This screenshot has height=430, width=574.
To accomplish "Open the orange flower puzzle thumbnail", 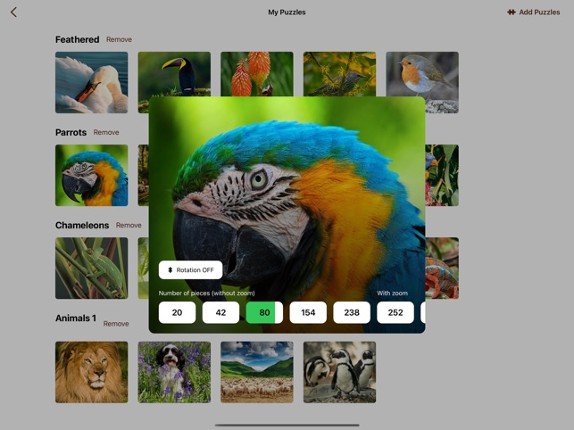I will 257,74.
